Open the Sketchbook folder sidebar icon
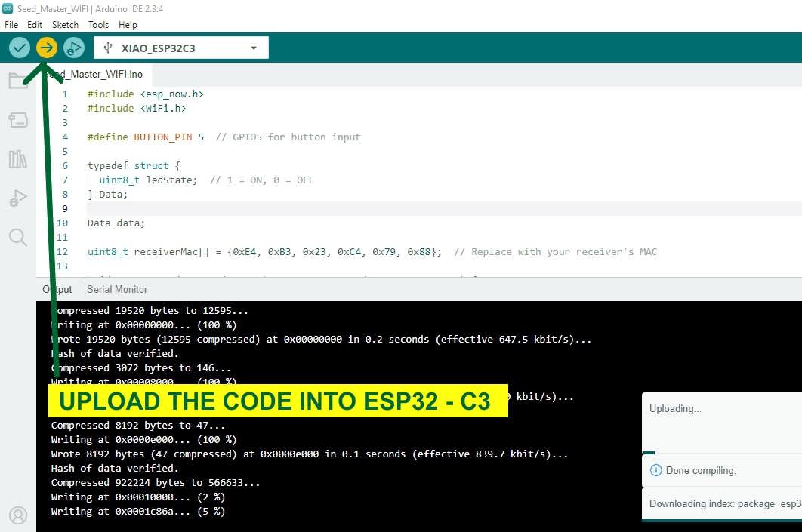The image size is (802, 532). (18, 80)
